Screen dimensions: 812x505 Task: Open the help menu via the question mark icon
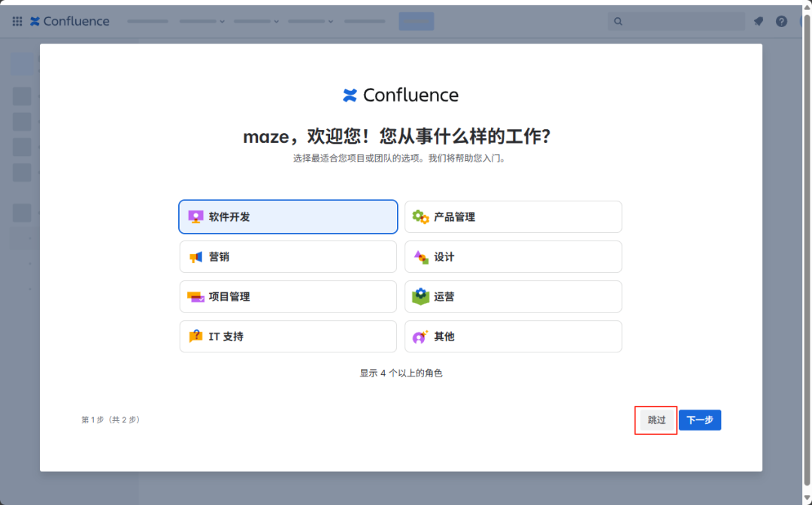coord(780,21)
